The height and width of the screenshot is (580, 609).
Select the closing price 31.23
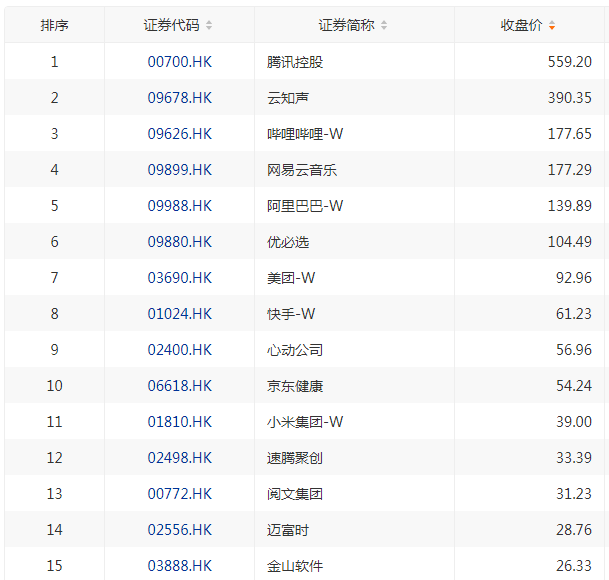574,494
